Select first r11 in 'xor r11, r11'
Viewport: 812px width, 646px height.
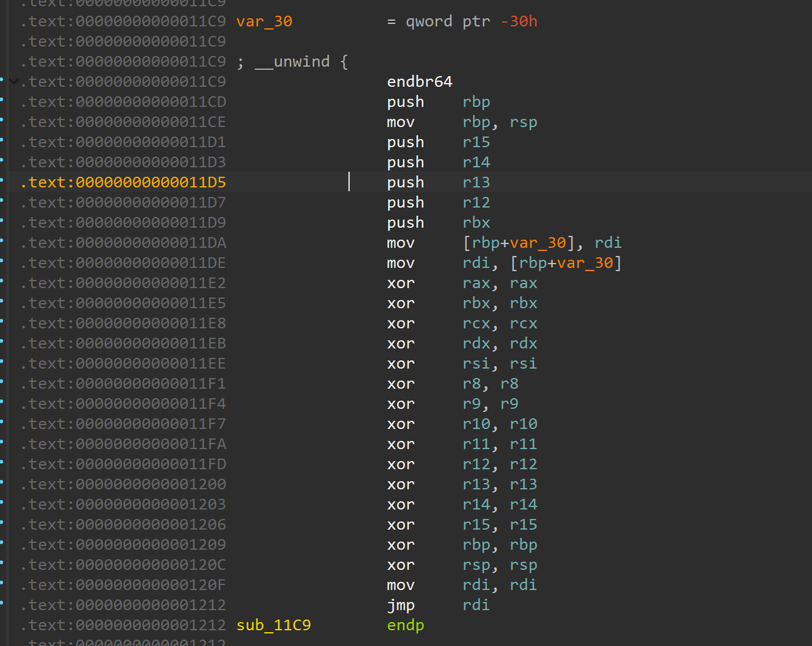point(476,445)
